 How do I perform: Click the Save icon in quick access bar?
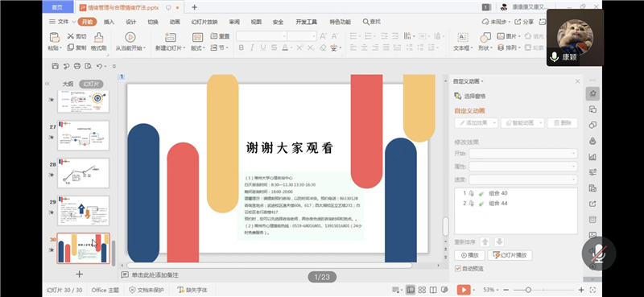coord(56,66)
